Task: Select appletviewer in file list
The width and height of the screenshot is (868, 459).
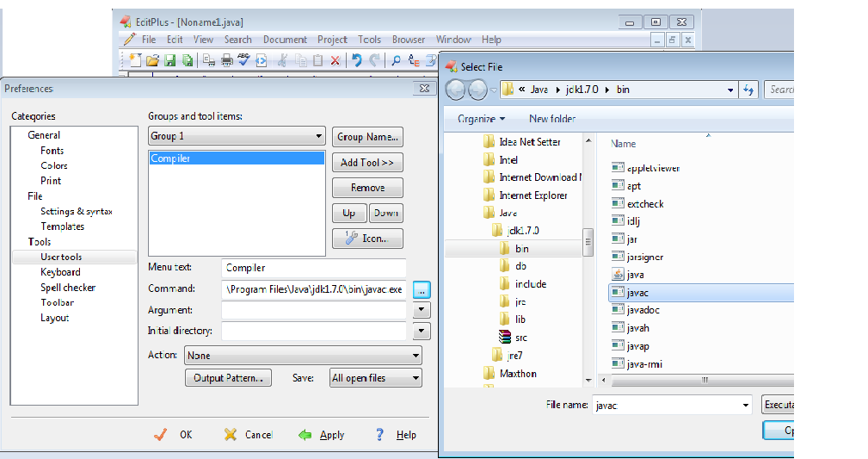Action: [x=653, y=168]
